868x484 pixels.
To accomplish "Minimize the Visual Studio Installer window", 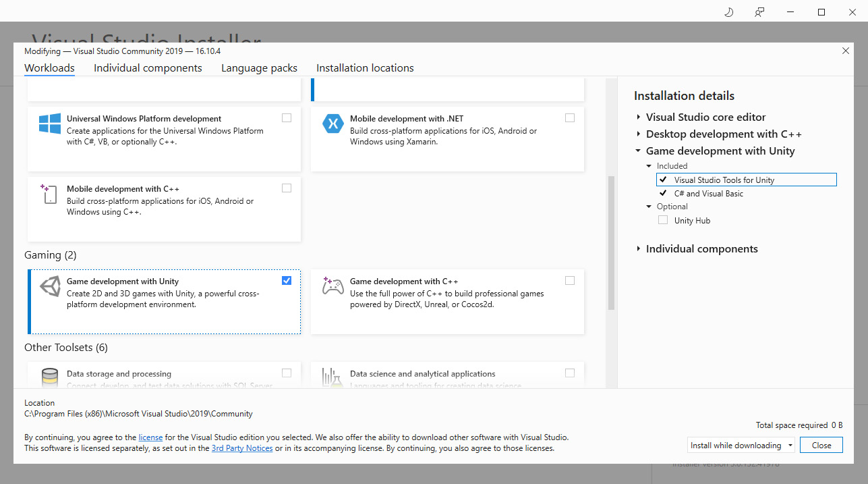I will click(x=790, y=11).
